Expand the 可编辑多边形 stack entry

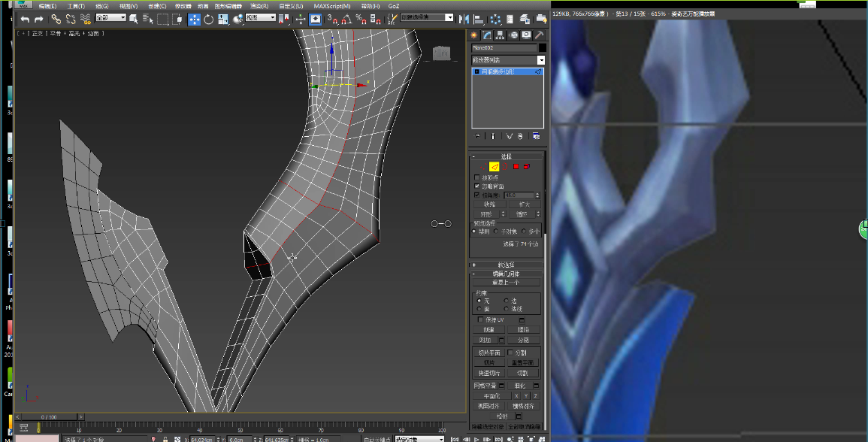coord(476,72)
